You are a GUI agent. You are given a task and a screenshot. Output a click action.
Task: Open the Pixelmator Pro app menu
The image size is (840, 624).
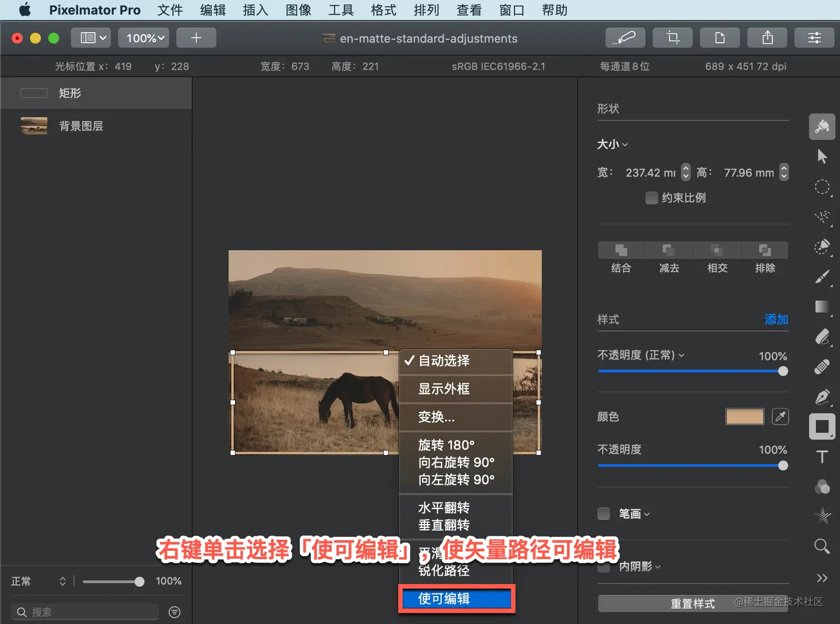pyautogui.click(x=95, y=10)
